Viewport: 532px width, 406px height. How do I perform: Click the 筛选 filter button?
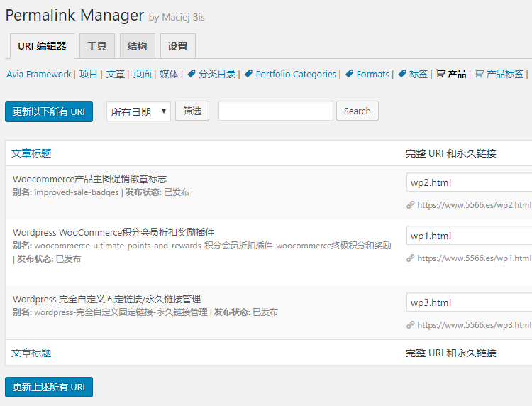click(192, 111)
